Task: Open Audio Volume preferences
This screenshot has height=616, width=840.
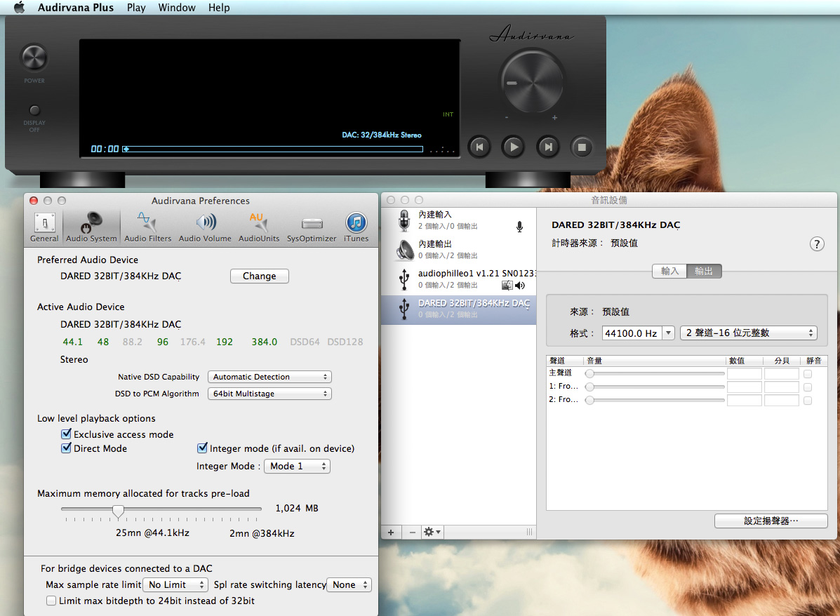Action: pyautogui.click(x=205, y=227)
